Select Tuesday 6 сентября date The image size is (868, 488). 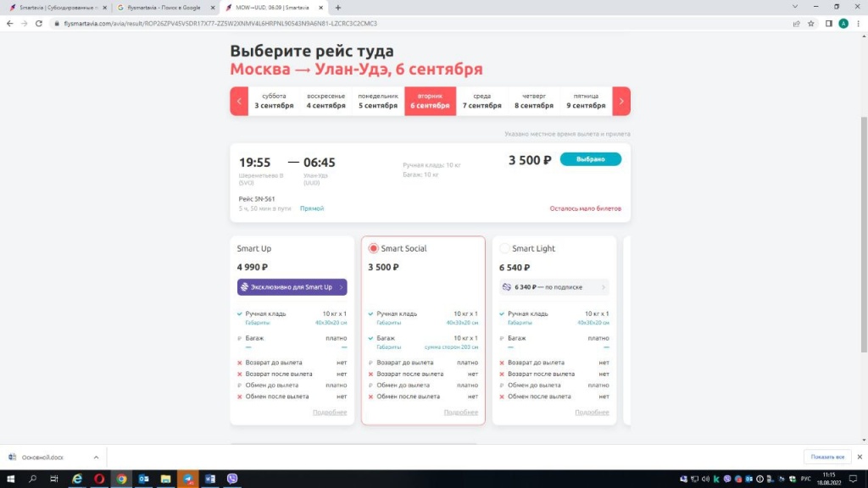pyautogui.click(x=430, y=102)
